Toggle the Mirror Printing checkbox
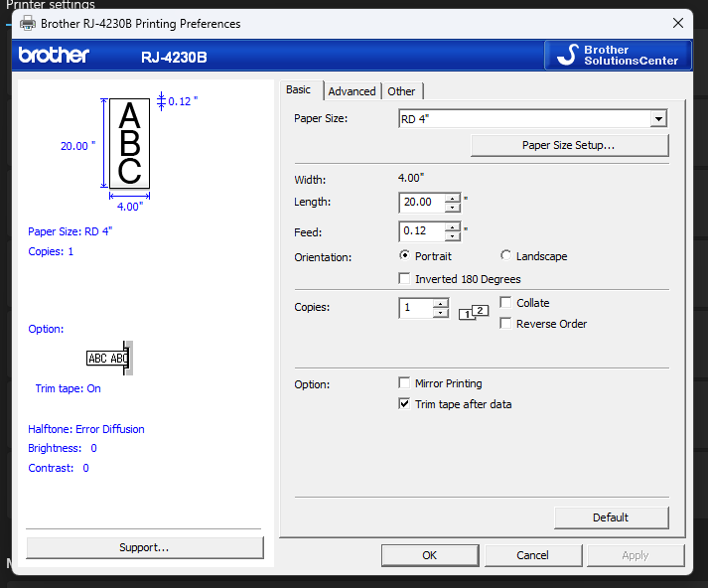This screenshot has width=708, height=588. point(404,383)
